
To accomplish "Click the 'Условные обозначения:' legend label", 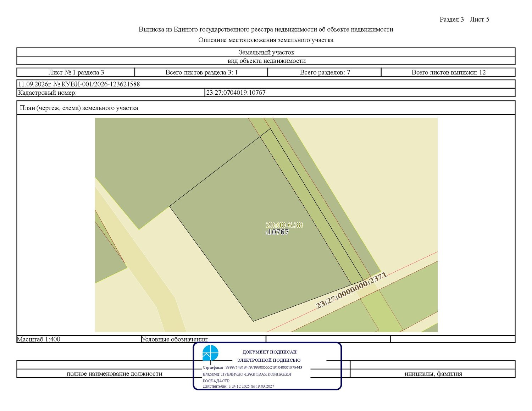I will 174,339.
